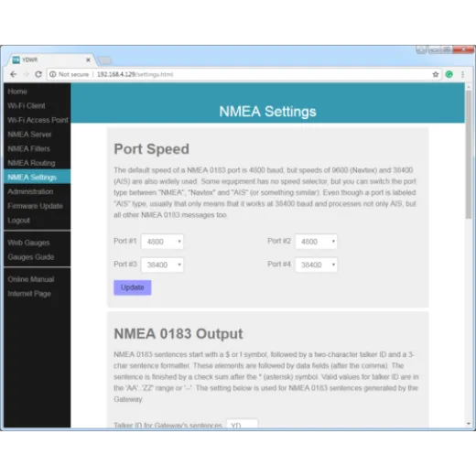
Task: Close the YDWR tab
Action: point(88,59)
